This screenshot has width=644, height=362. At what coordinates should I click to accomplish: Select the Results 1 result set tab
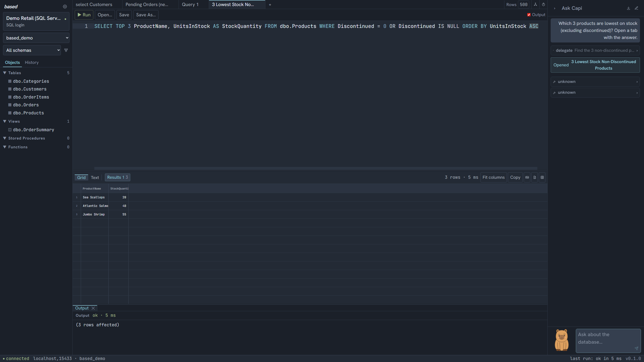pos(117,177)
